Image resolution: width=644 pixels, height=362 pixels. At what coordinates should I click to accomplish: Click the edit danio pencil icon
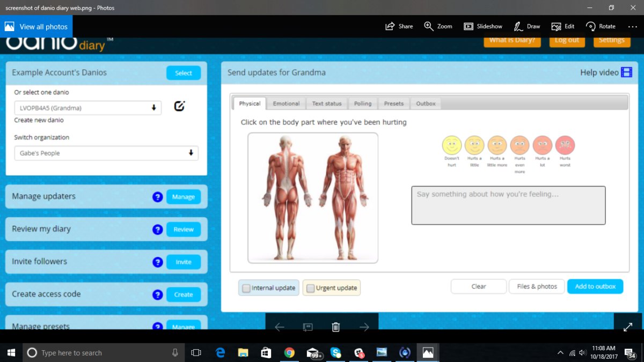(x=179, y=106)
